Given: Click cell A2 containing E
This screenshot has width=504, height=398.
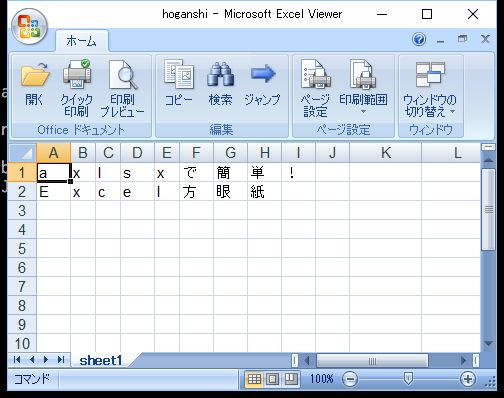Looking at the screenshot, I should [x=54, y=191].
